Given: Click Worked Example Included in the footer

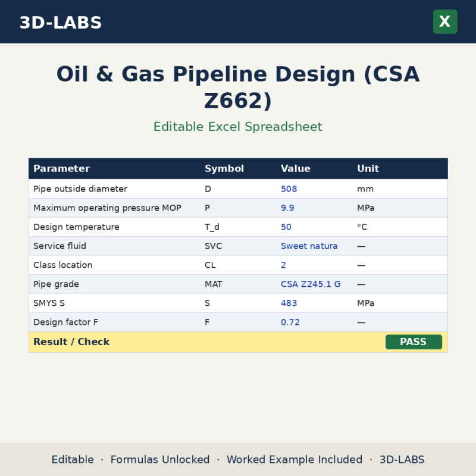Looking at the screenshot, I should click(x=295, y=459).
